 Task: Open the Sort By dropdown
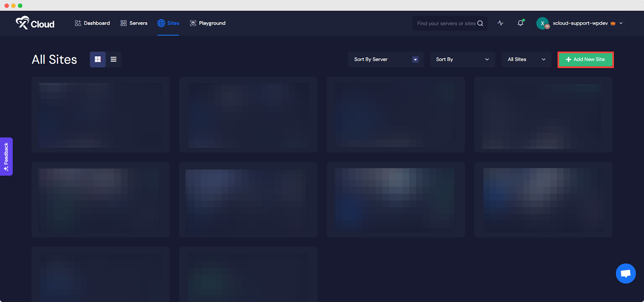pyautogui.click(x=462, y=59)
